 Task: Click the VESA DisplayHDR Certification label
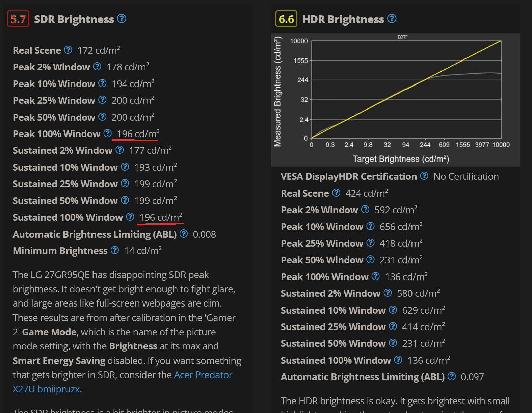349,176
